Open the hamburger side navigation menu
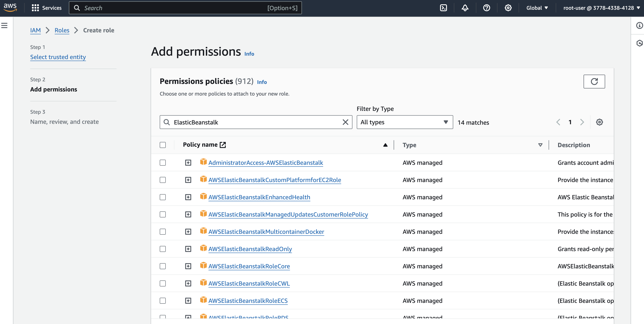The image size is (644, 324). pos(5,25)
